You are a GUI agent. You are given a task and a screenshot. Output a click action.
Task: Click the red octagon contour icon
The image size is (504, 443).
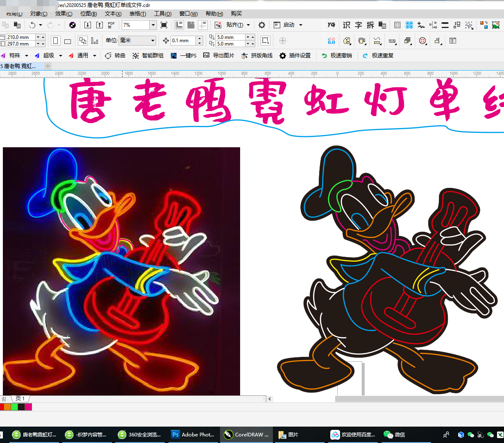[x=422, y=41]
